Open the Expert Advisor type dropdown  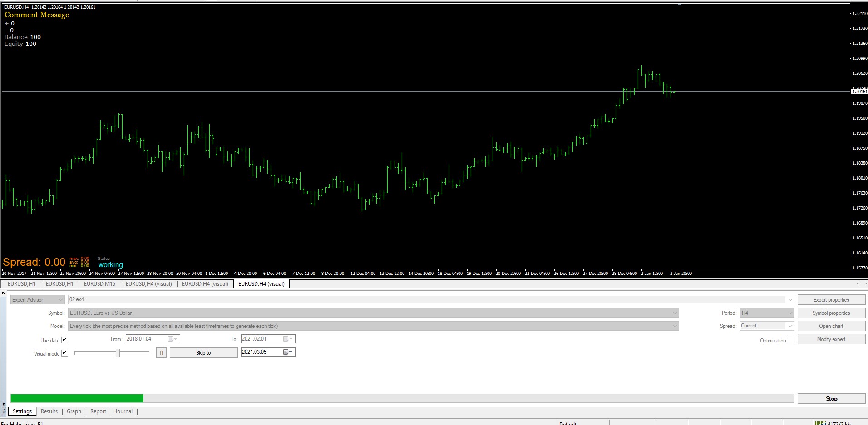click(x=38, y=300)
